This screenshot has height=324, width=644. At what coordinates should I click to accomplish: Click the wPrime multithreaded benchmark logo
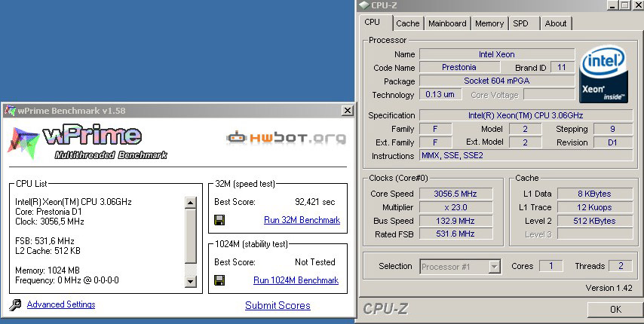pos(87,142)
